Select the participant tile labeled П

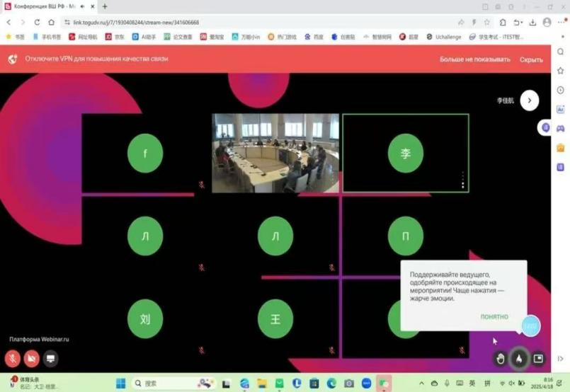coord(406,236)
